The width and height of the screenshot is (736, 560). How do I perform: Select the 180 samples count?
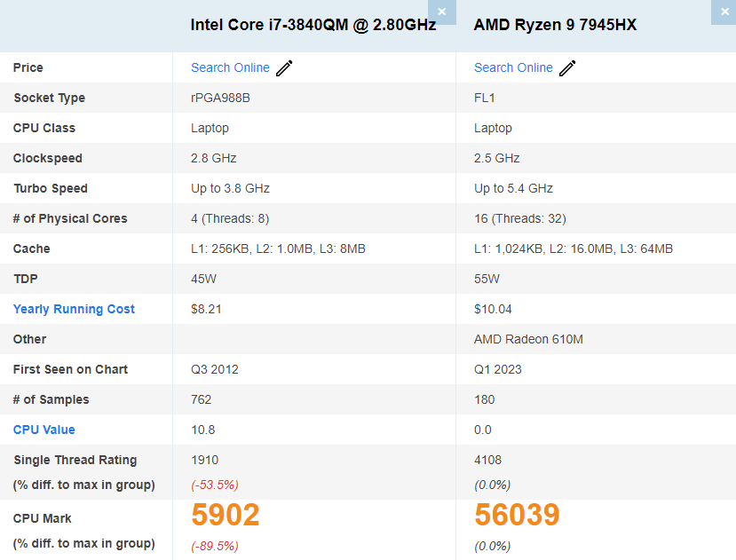click(x=484, y=399)
